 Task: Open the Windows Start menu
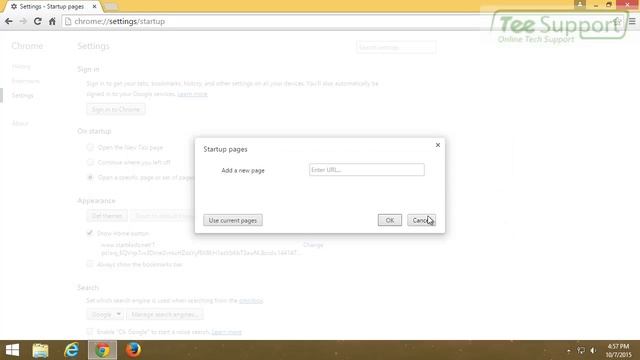point(12,350)
